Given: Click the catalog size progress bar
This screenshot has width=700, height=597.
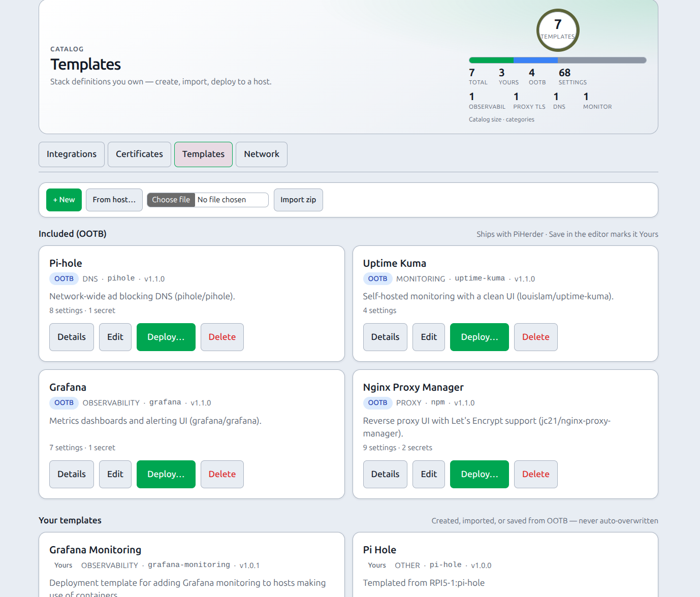Looking at the screenshot, I should point(558,60).
